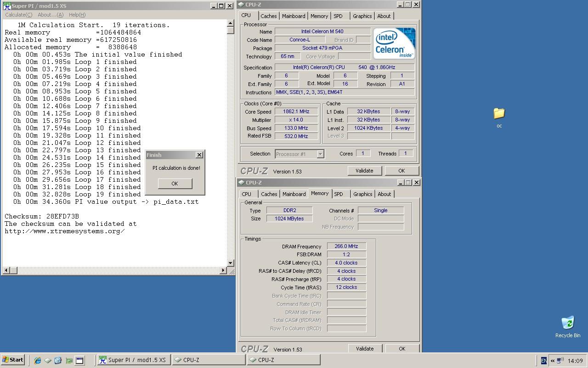Click Super PI horizontal scrollbar right arrow
Viewport: 588px width, 368px height.
pos(224,270)
